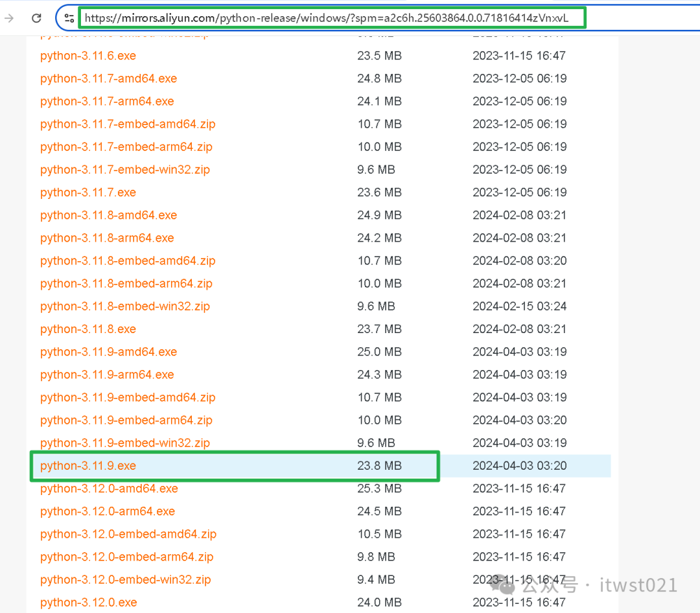Download python-3.12.0-embed-win32.zip
Viewport: 700px width, 613px height.
(126, 579)
